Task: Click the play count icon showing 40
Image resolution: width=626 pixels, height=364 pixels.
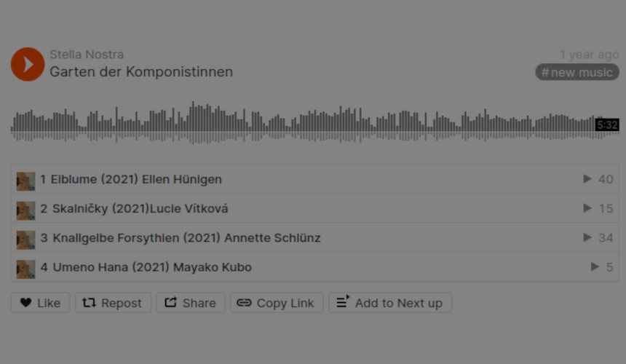Action: tap(587, 179)
